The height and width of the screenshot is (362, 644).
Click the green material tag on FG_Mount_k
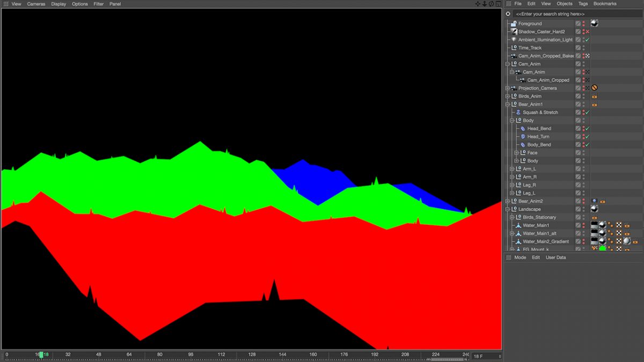602,249
